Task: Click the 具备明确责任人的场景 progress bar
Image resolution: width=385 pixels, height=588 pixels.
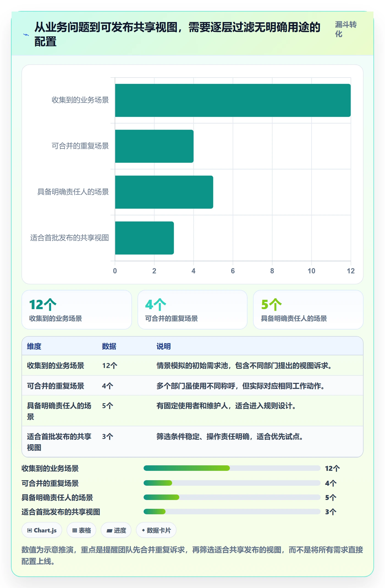Action: point(232,497)
